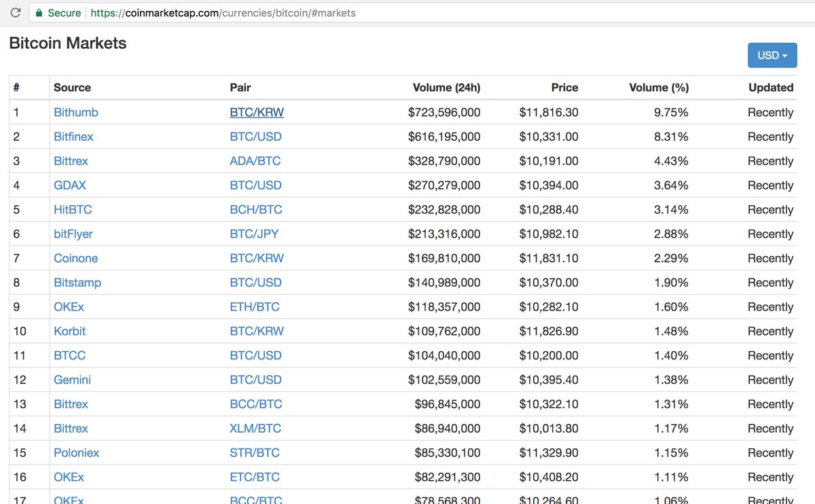Select Poloniex's price $11,329.90

click(x=549, y=453)
